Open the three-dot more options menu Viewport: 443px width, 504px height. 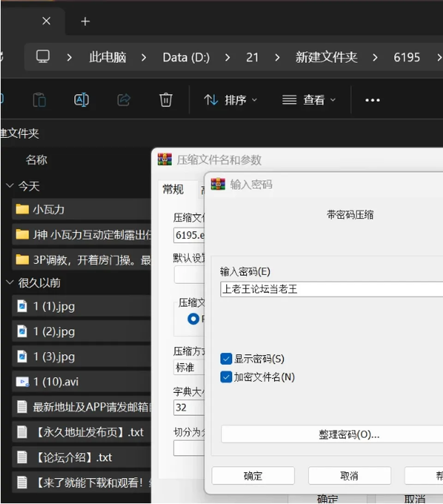[x=372, y=100]
